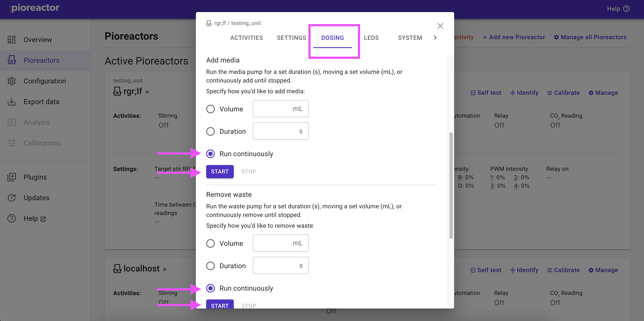Click Add new Pioreactor link
The width and height of the screenshot is (644, 321).
click(514, 37)
